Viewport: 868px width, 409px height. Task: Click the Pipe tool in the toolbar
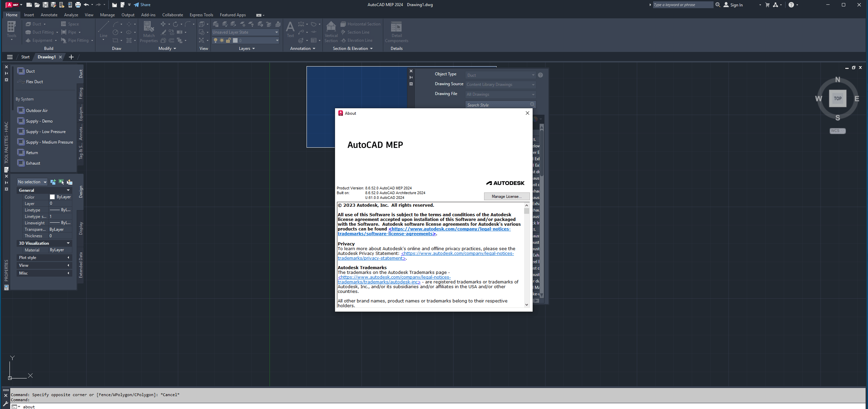[70, 32]
